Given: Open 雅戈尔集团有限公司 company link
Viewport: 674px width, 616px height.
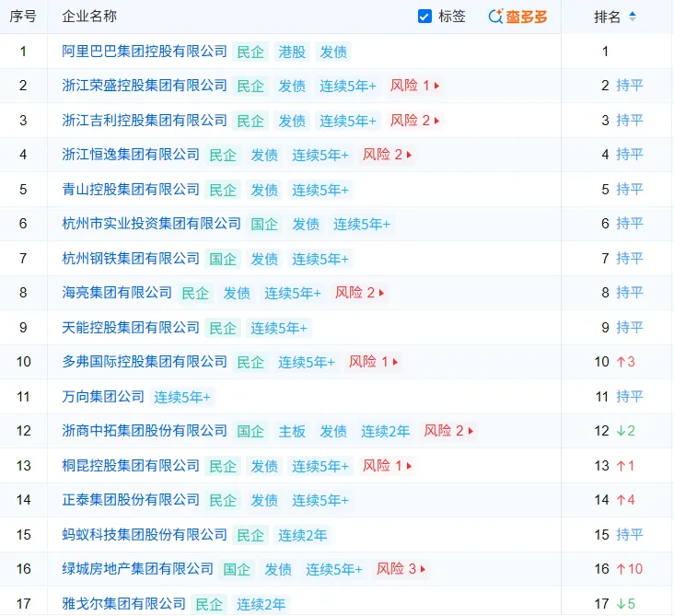Looking at the screenshot, I should pyautogui.click(x=123, y=604).
